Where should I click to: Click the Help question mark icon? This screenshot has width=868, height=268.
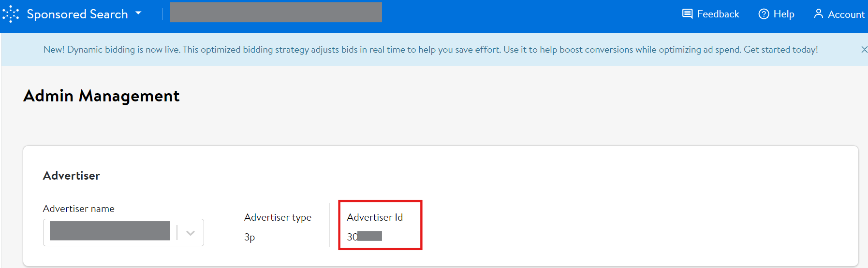pyautogui.click(x=764, y=14)
